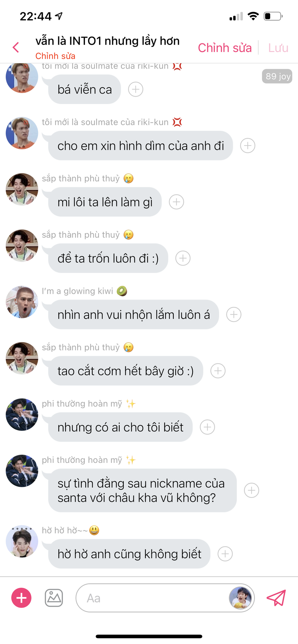Open Chỉnh sửa in top bar
Screen dimensions: 298x644
pos(225,48)
